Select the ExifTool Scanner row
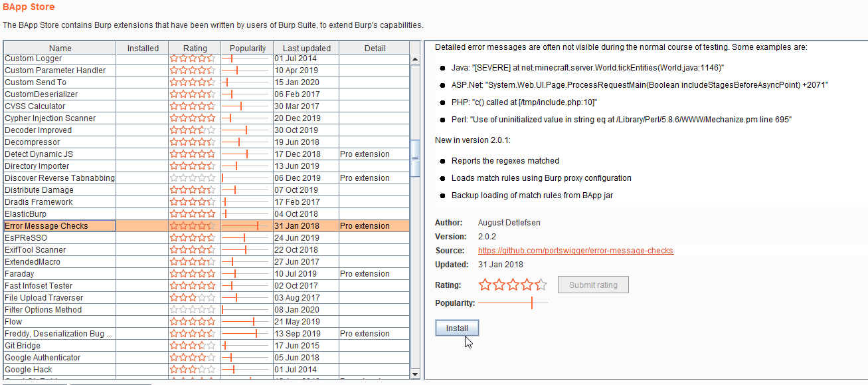The height and width of the screenshot is (385, 868). click(207, 250)
